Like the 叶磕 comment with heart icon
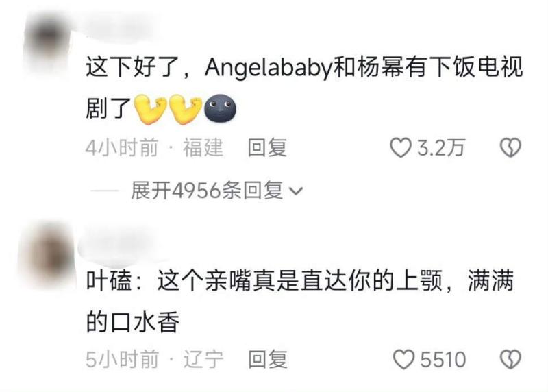This screenshot has width=548, height=392. coord(403,360)
